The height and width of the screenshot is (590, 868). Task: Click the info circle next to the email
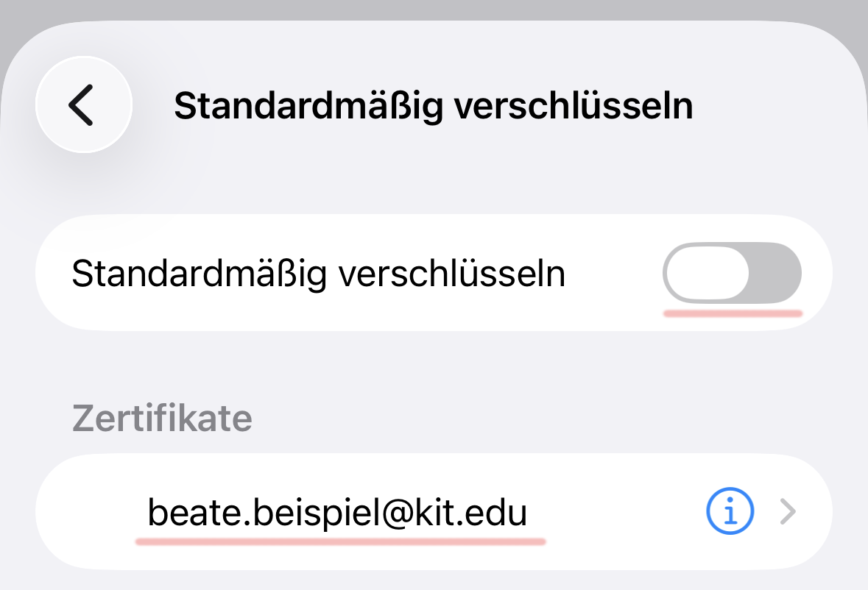click(730, 511)
